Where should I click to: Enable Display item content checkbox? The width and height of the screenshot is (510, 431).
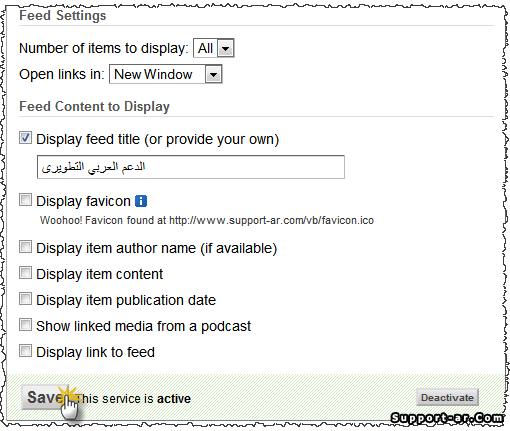25,273
